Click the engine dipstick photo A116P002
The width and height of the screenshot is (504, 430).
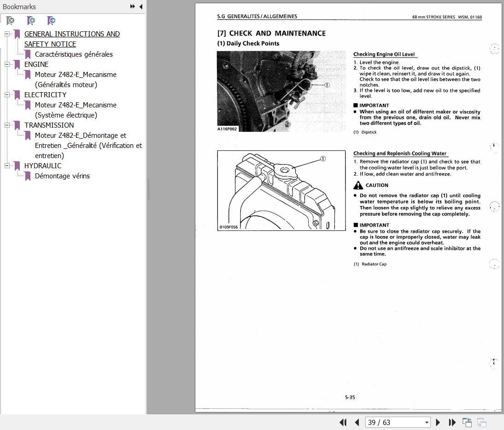point(281,91)
